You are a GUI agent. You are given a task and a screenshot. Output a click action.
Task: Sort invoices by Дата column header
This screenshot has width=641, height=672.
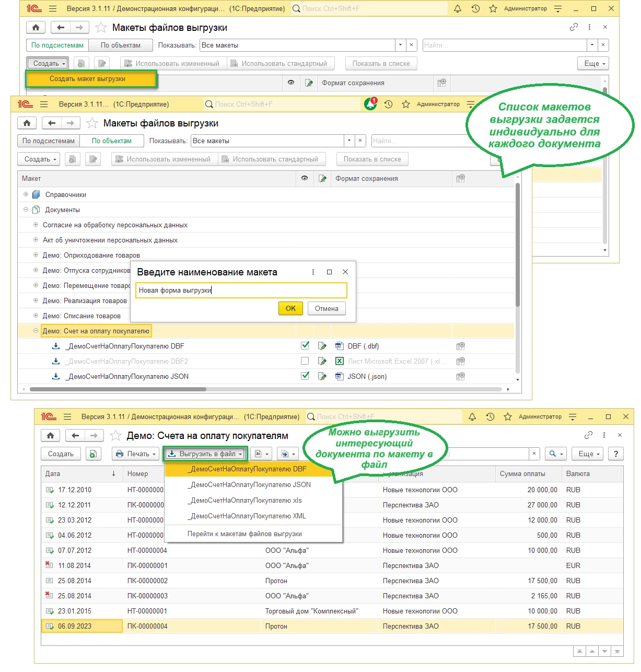(81, 474)
